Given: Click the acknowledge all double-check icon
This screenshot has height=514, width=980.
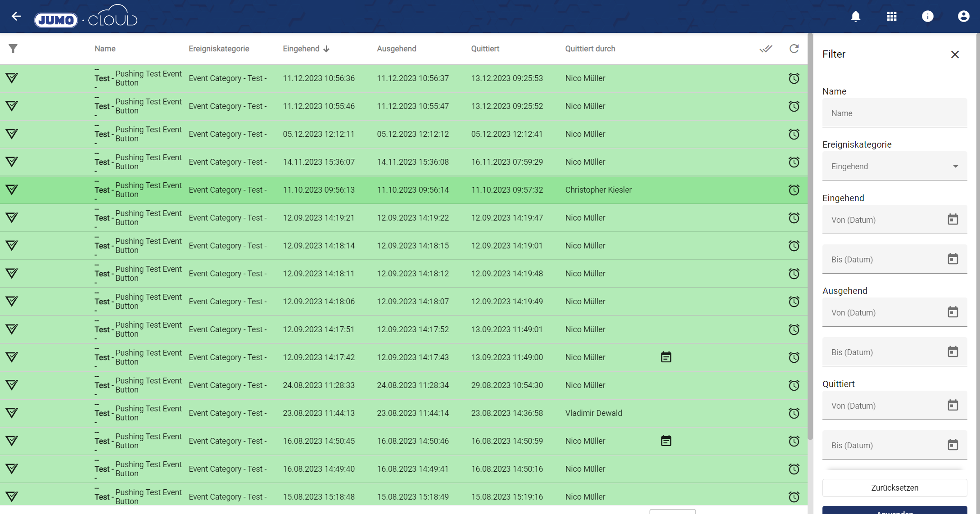Looking at the screenshot, I should [x=766, y=49].
